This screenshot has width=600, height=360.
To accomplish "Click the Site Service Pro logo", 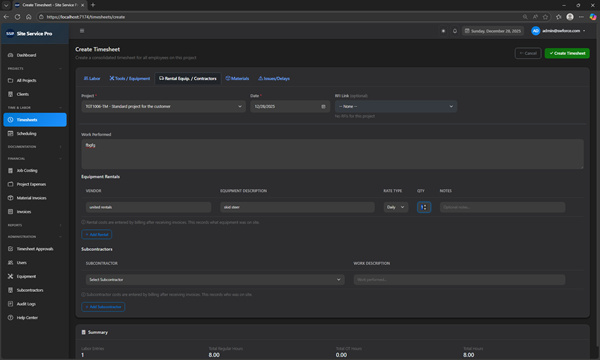I will tap(29, 34).
